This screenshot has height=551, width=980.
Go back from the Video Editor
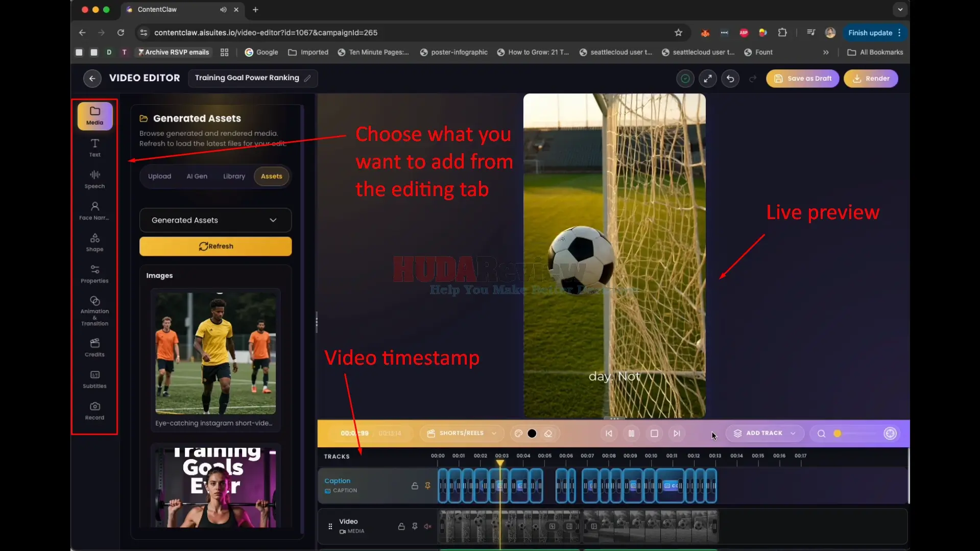[x=92, y=79]
